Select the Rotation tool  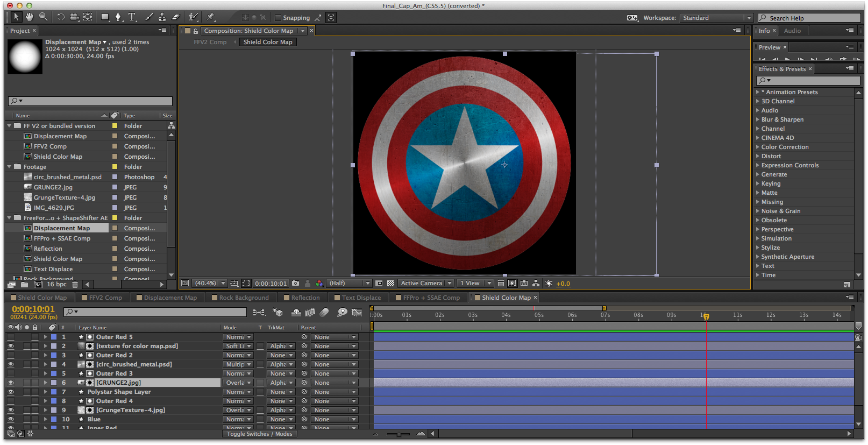(x=61, y=17)
